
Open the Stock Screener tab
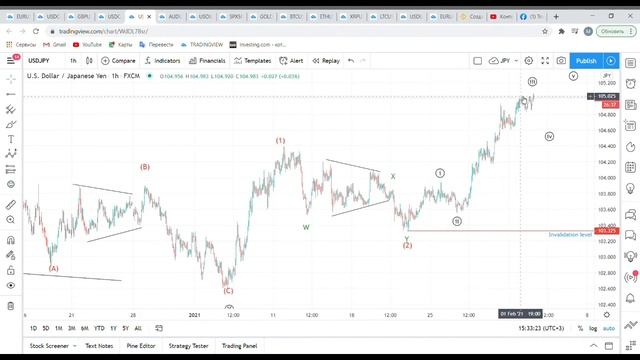(x=49, y=346)
